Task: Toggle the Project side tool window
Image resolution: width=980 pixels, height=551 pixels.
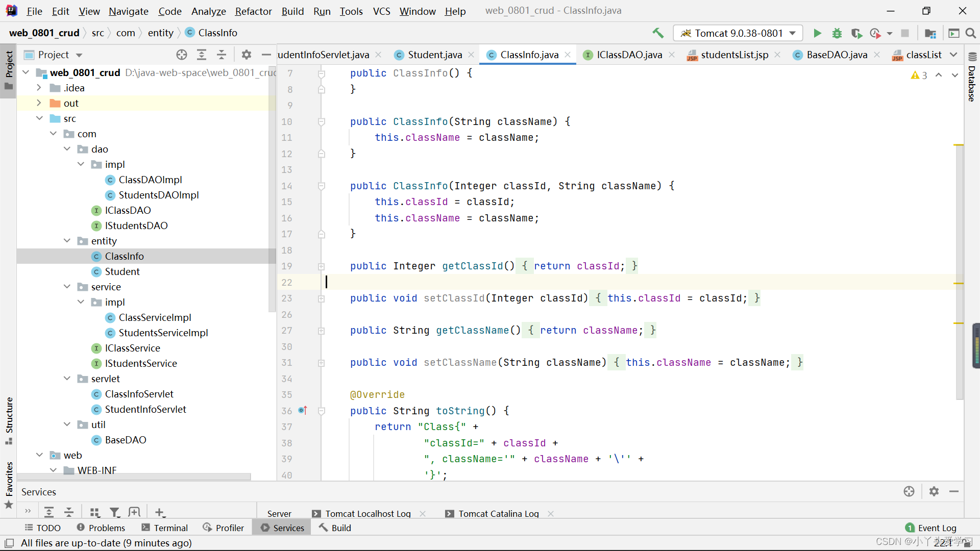Action: (x=9, y=70)
